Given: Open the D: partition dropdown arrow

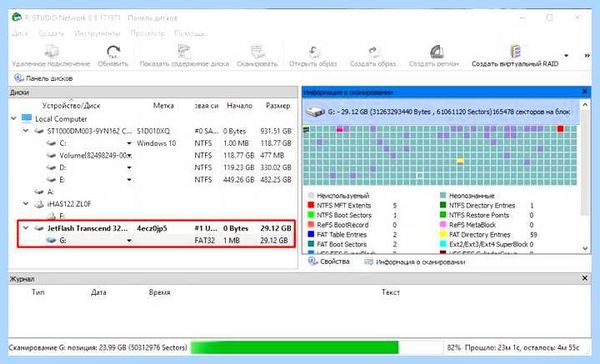Looking at the screenshot, I should click(129, 167).
